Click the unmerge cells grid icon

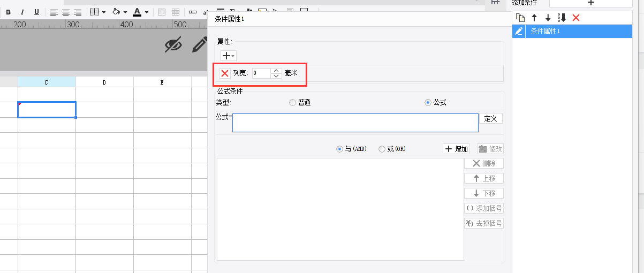click(175, 12)
